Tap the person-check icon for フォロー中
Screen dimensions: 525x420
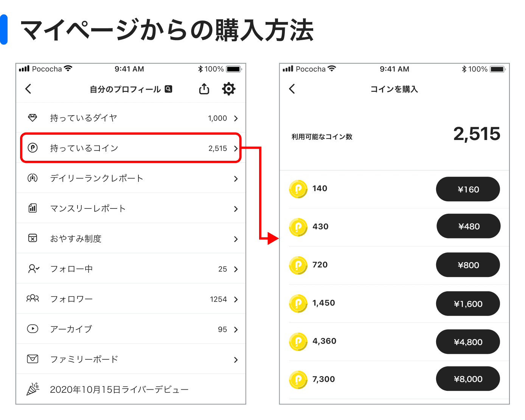[x=34, y=269]
